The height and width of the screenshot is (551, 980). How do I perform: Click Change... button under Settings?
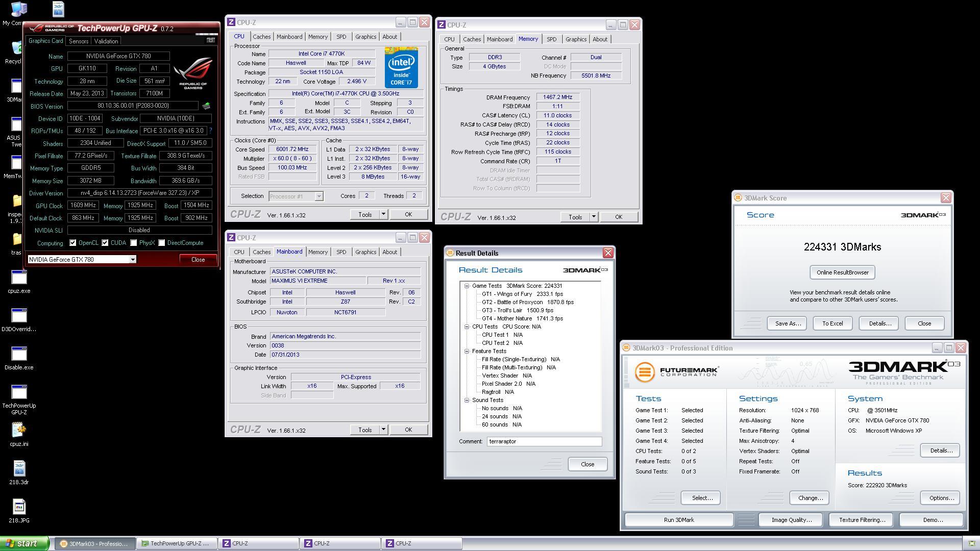click(810, 498)
